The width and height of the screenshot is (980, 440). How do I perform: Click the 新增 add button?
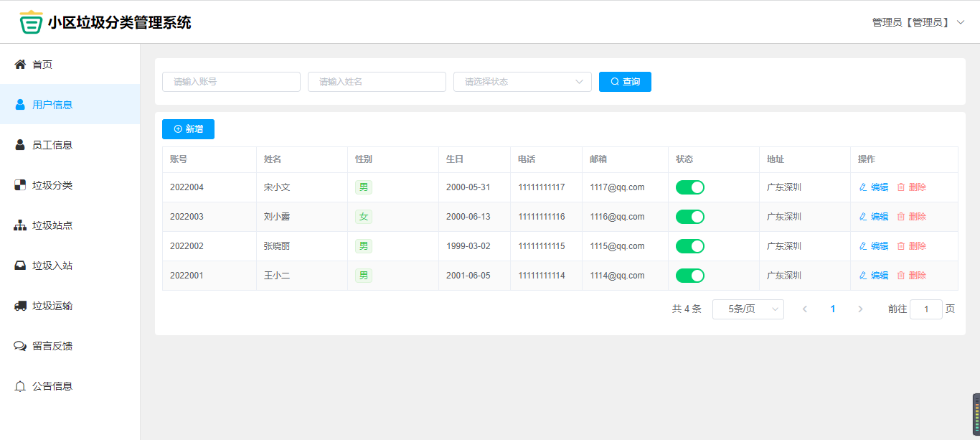188,129
